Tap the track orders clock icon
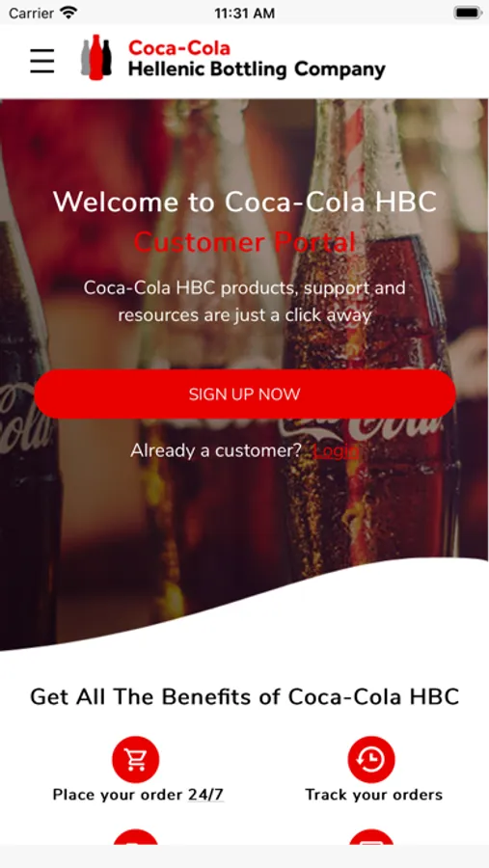The height and width of the screenshot is (868, 489). click(371, 760)
